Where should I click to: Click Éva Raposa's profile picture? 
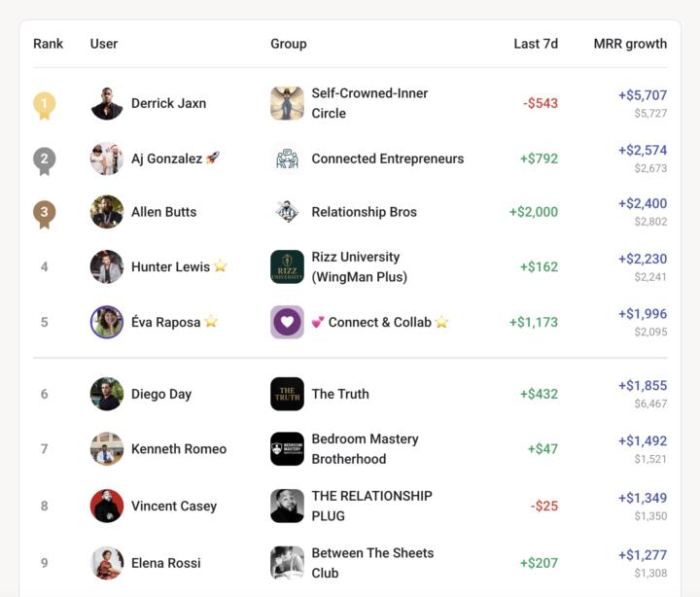(107, 322)
